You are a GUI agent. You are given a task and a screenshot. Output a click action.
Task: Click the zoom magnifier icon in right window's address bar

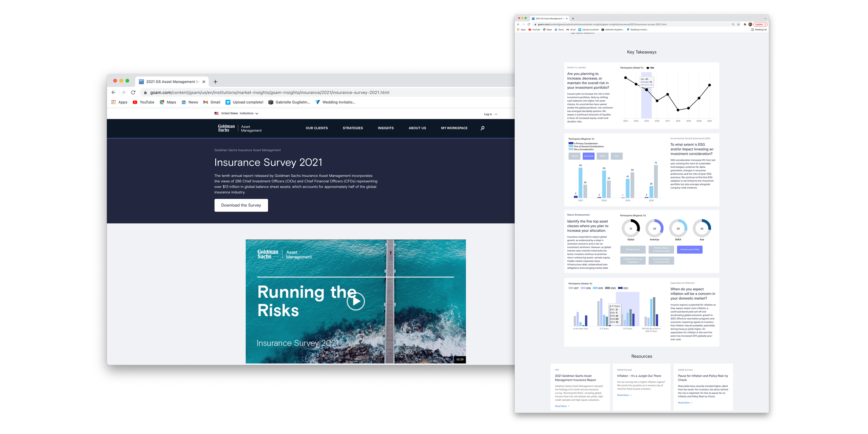pos(733,24)
